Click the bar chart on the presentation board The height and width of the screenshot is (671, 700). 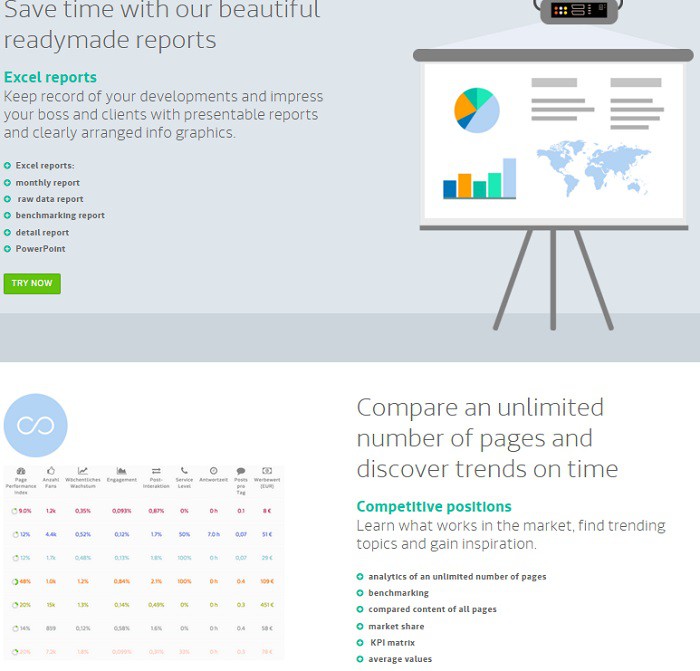click(x=479, y=180)
